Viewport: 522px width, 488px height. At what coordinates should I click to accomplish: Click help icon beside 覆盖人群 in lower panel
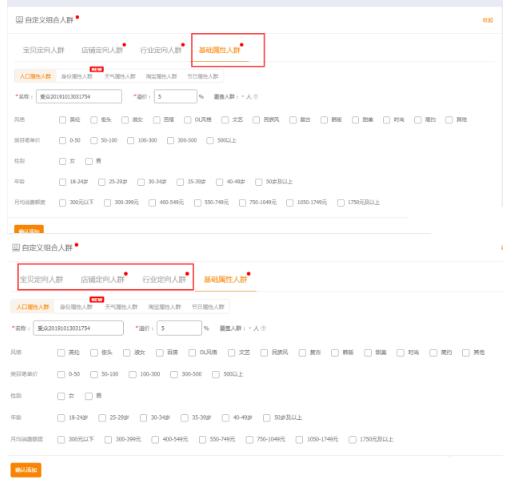[x=263, y=328]
